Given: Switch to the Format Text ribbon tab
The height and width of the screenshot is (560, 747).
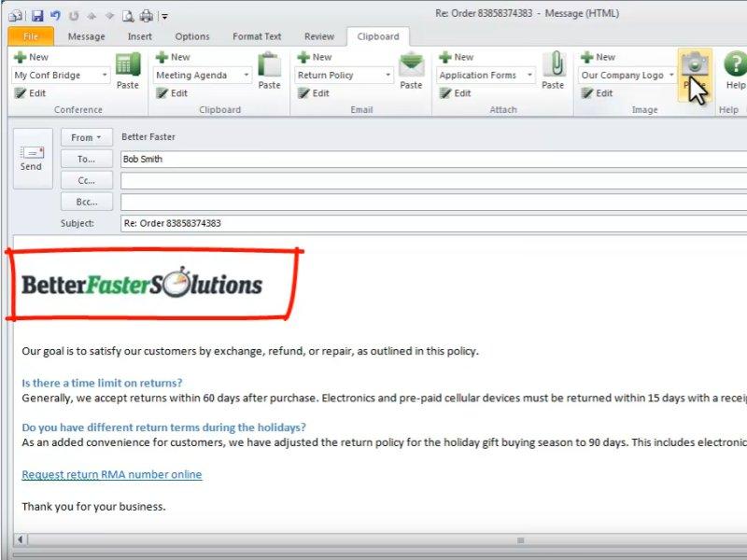Looking at the screenshot, I should coord(257,36).
